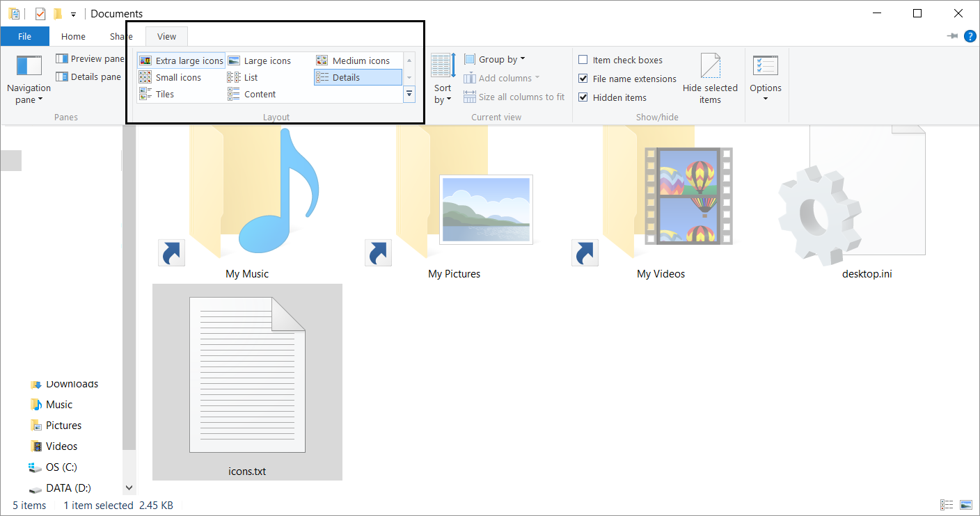Screen dimensions: 980x516
Task: Open the icons.txt file thumbnail
Action: point(247,376)
